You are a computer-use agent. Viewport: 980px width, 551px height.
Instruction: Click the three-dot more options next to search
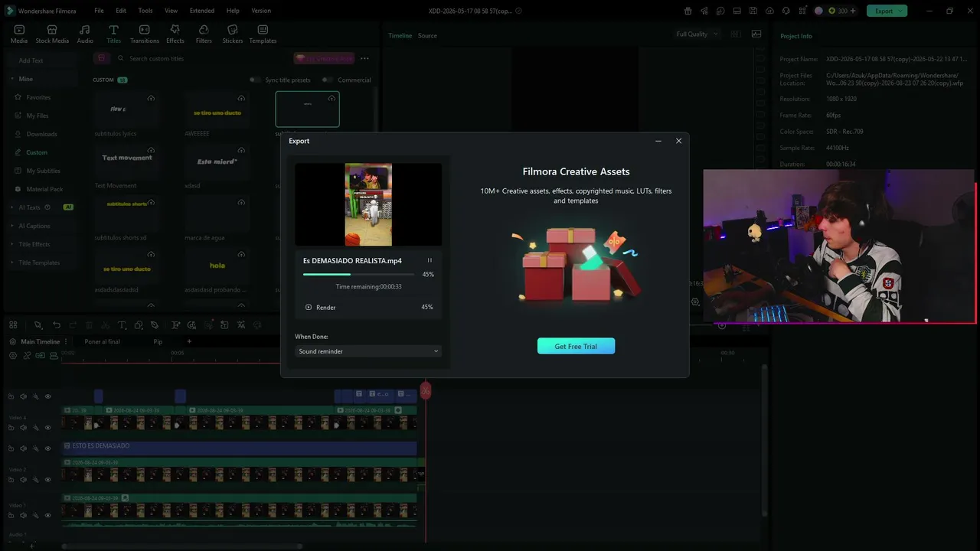(x=364, y=58)
